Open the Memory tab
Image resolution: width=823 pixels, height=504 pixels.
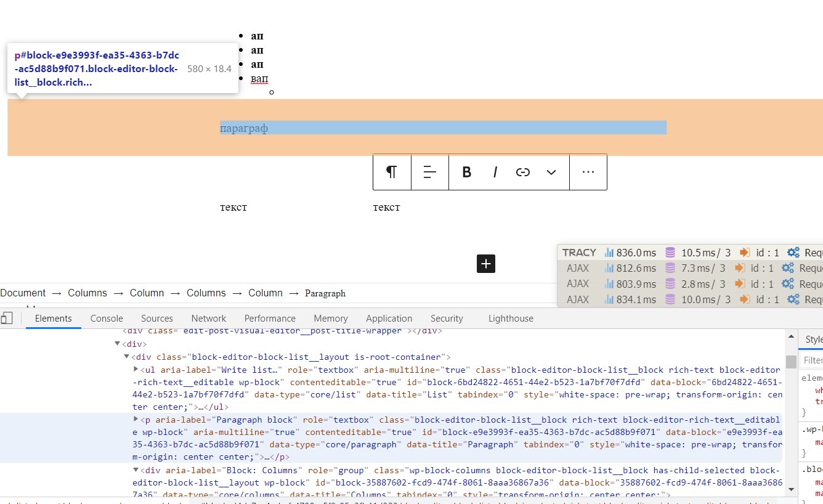[x=331, y=319]
